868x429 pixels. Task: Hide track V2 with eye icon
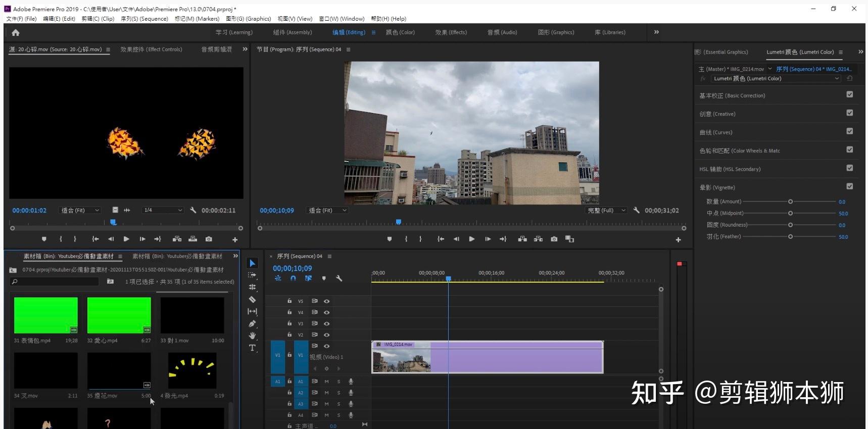pos(327,335)
